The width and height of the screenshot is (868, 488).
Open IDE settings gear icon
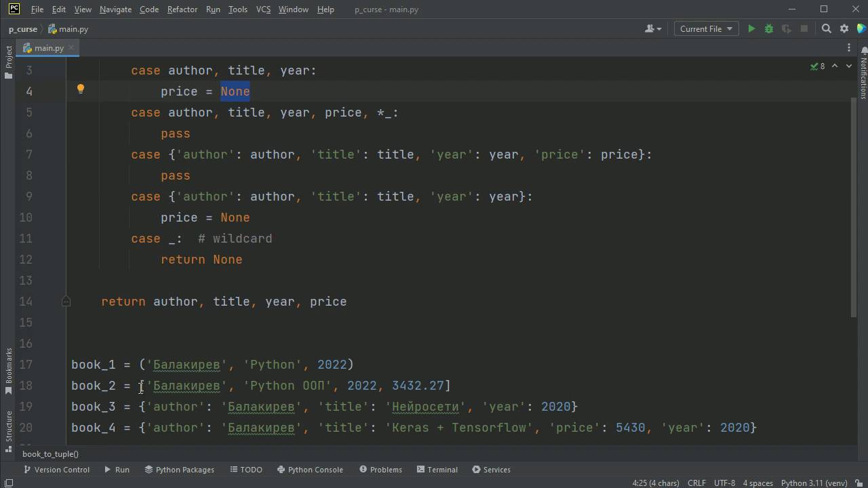click(x=844, y=28)
